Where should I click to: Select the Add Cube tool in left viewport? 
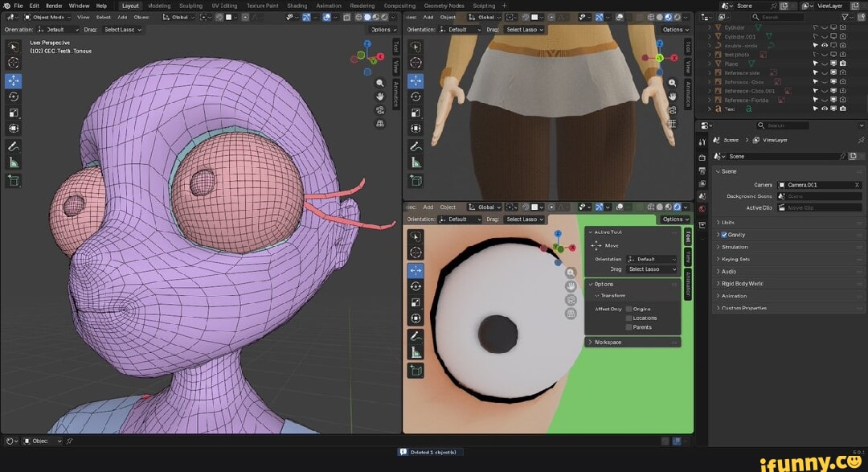(x=14, y=181)
